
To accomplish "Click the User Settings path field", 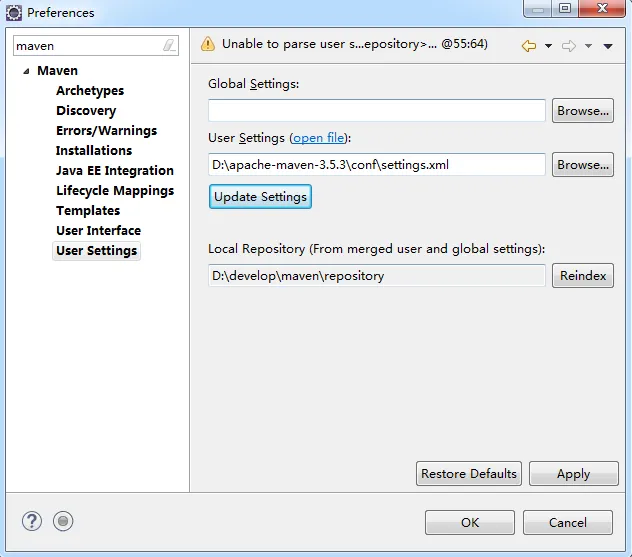I will (x=377, y=164).
